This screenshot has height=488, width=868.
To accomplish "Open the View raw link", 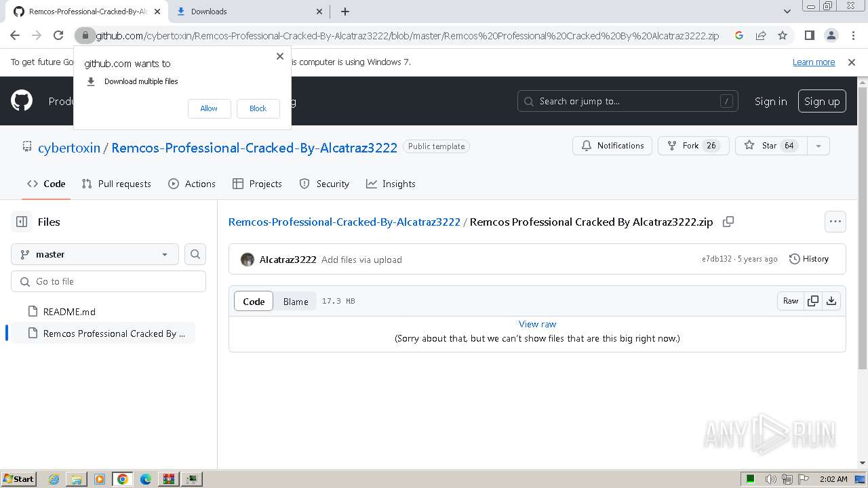I will point(537,324).
